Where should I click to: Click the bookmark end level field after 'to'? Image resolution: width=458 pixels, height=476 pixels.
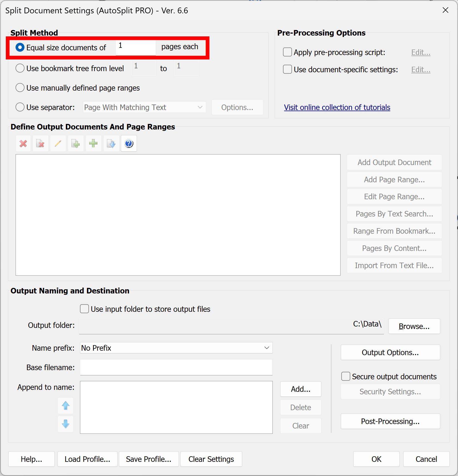click(x=186, y=68)
